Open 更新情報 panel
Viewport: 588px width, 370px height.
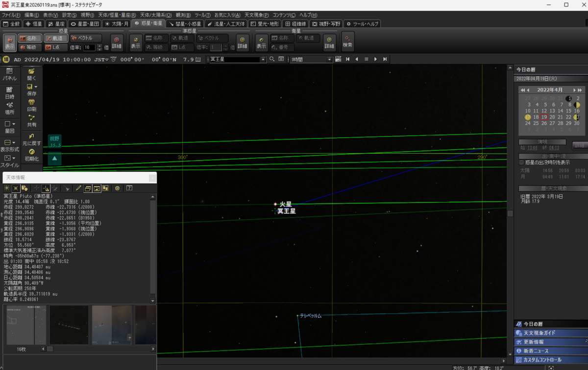tap(551, 342)
